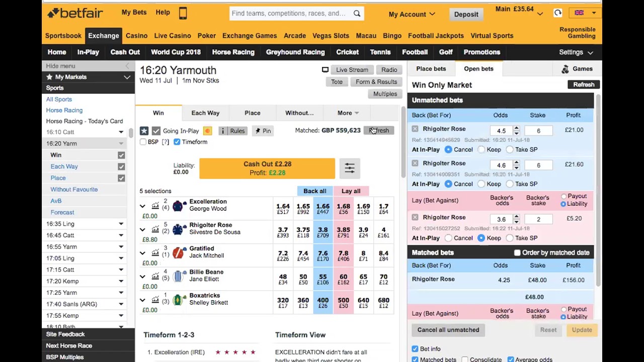Open the mobile phone icon in header
The height and width of the screenshot is (362, 644).
(x=183, y=13)
